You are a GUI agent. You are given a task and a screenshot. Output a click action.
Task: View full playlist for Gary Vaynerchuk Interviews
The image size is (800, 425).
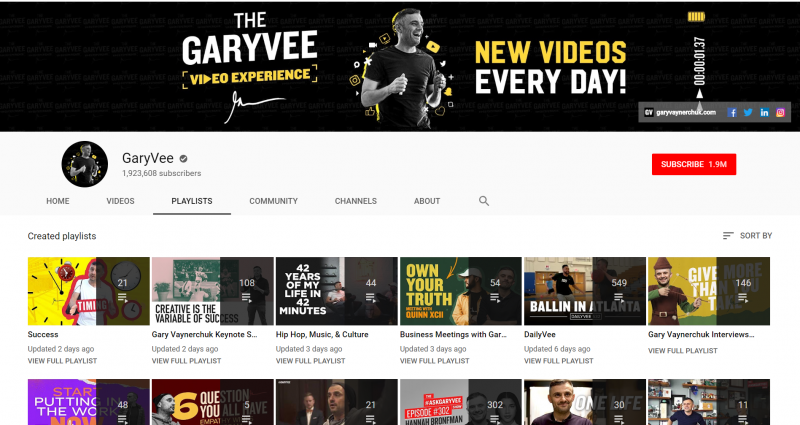click(x=683, y=351)
